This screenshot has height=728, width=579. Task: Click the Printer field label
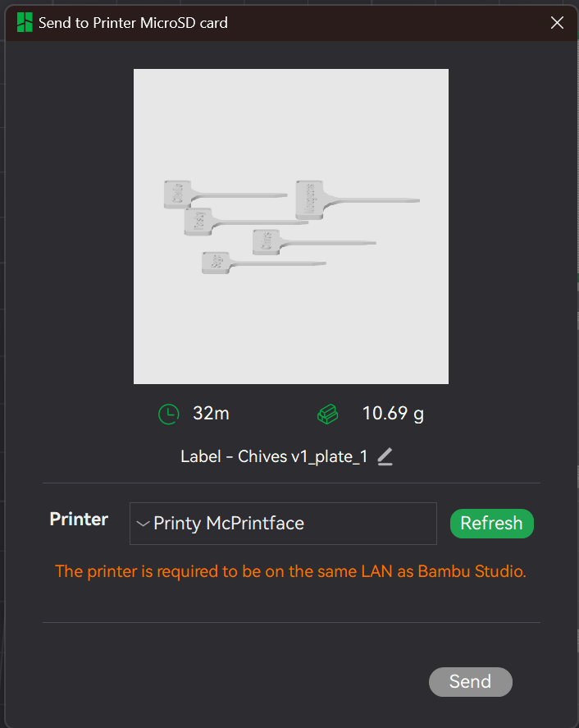pos(78,519)
